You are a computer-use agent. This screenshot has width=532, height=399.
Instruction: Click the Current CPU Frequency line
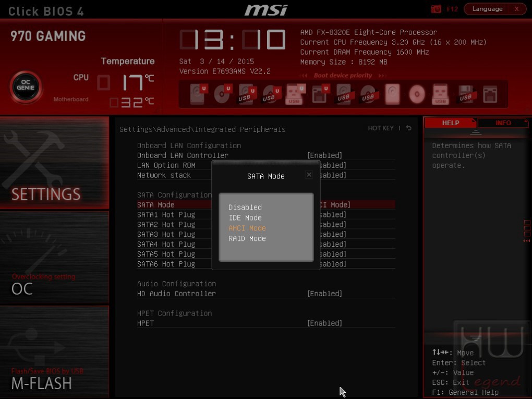393,42
